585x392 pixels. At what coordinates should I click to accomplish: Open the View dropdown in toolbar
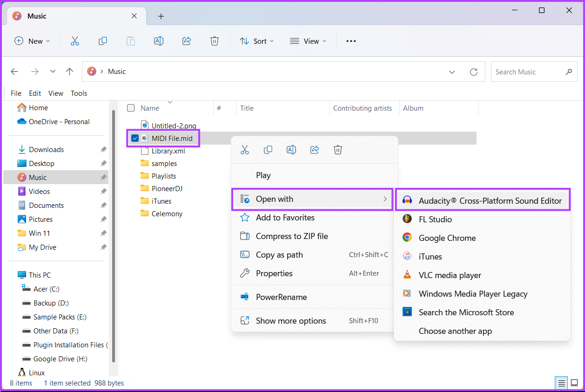(x=308, y=41)
